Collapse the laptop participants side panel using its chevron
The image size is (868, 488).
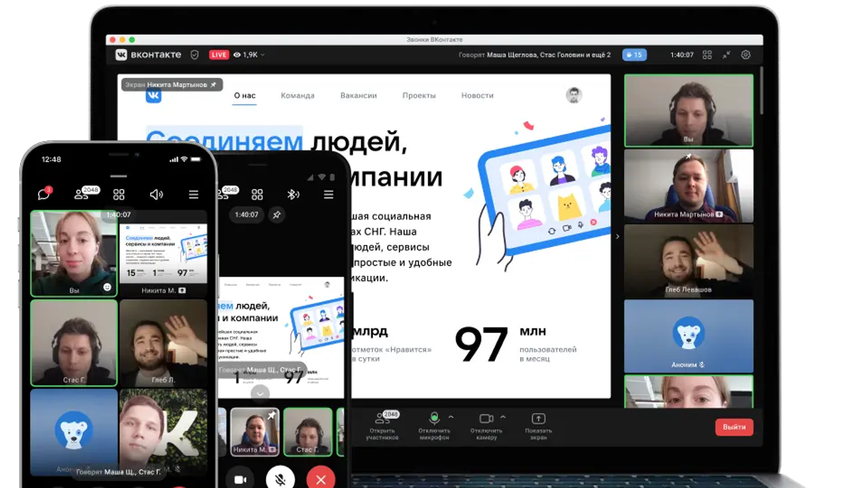617,236
